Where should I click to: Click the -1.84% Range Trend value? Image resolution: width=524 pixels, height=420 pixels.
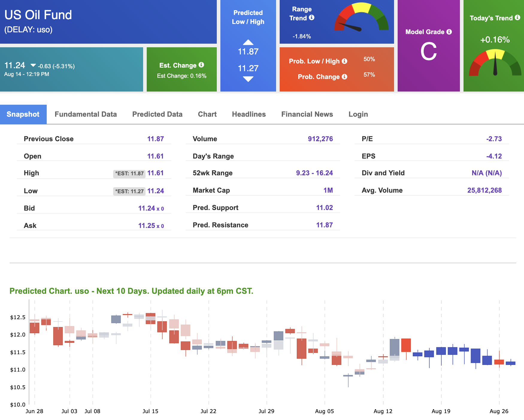302,36
